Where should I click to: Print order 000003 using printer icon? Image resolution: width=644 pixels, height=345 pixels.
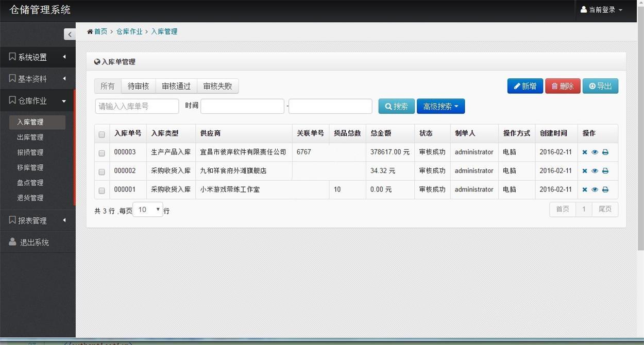605,152
